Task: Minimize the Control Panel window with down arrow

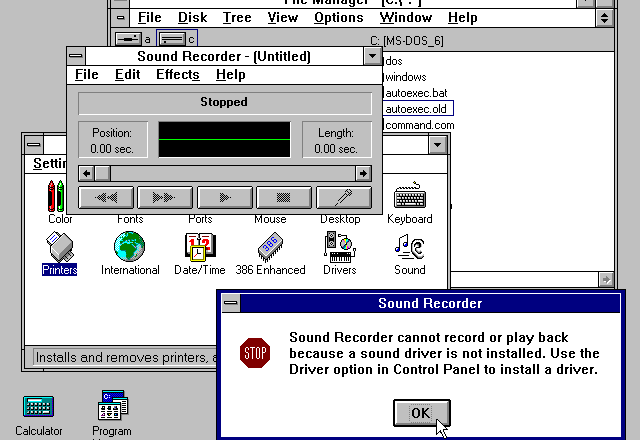Action: [x=438, y=144]
